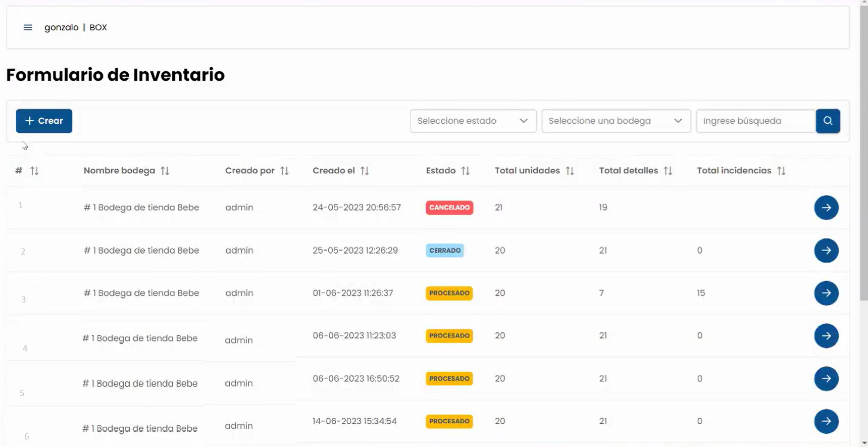The height and width of the screenshot is (447, 868).
Task: Open arrow for 01-06-2023 inventory row
Action: 826,293
